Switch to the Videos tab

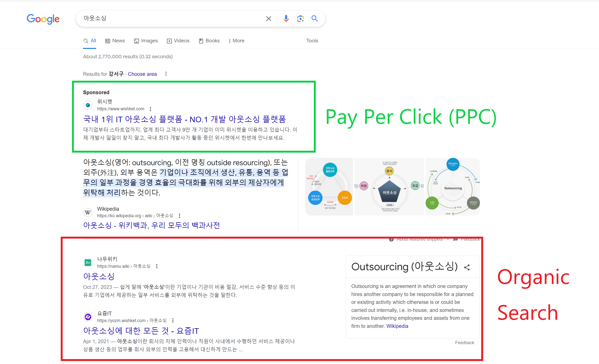pos(178,41)
